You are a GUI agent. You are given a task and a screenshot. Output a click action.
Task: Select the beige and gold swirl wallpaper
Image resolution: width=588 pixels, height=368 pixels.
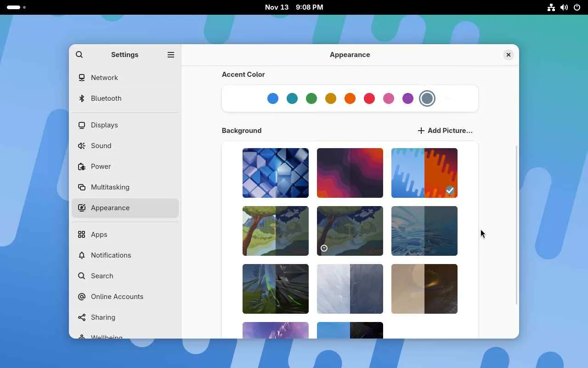[x=424, y=289]
